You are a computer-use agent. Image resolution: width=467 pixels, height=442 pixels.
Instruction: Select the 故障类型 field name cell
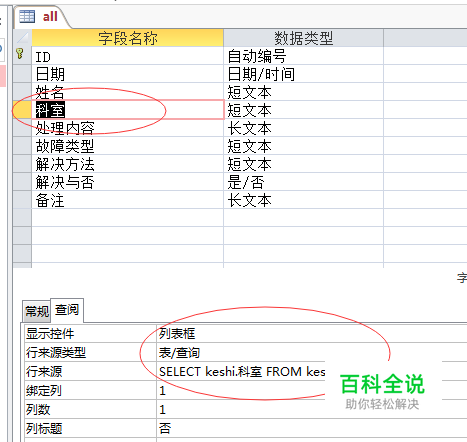128,146
